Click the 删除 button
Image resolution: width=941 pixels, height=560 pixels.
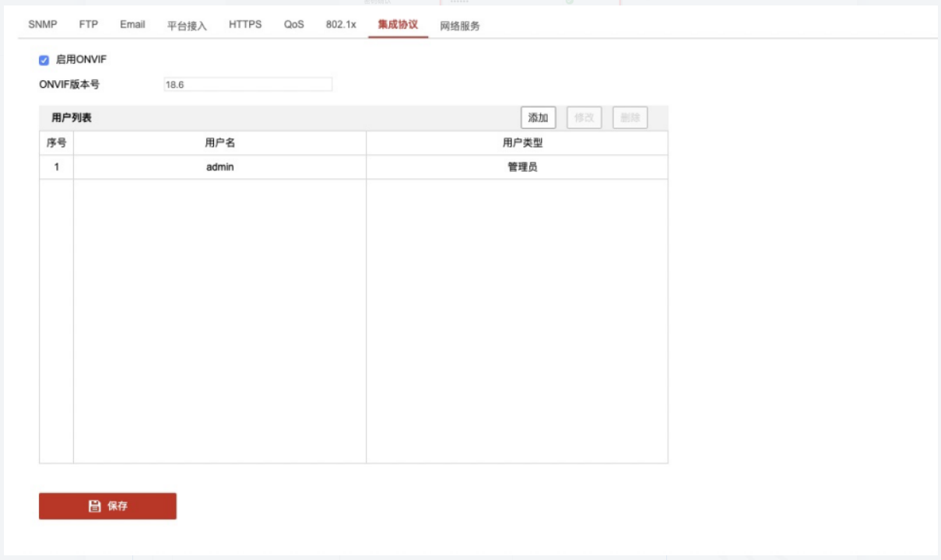[x=630, y=117]
